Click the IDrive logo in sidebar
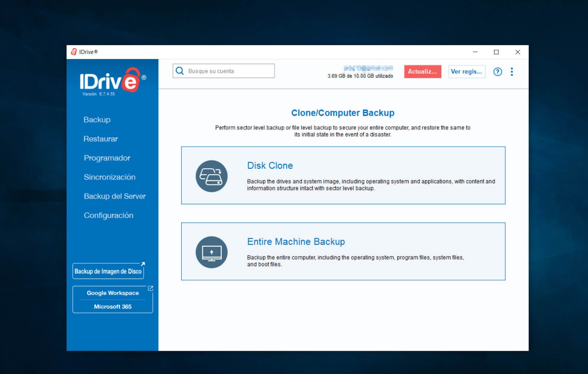This screenshot has width=588, height=374. click(x=112, y=80)
